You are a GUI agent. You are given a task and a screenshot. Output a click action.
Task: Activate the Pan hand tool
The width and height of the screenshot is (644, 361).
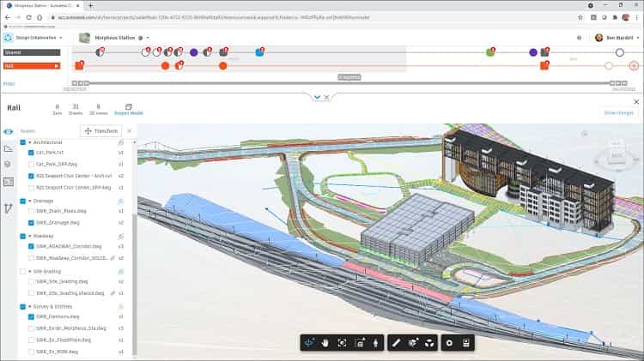[325, 343]
